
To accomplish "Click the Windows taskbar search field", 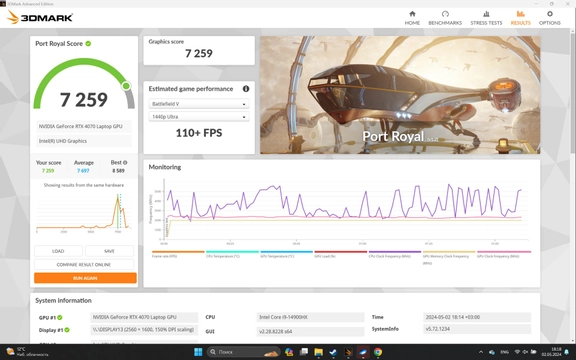I will coord(244,352).
